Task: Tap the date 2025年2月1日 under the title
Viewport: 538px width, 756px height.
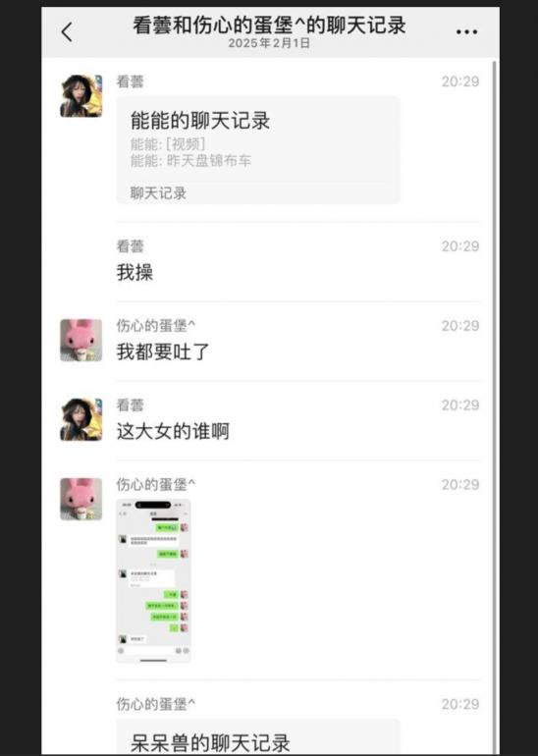Action: (x=269, y=43)
